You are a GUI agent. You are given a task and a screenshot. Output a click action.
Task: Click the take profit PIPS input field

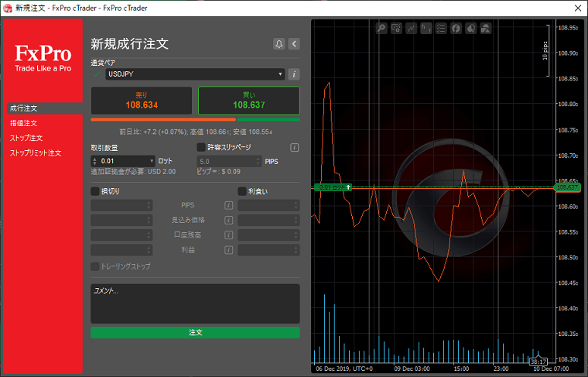pyautogui.click(x=268, y=205)
